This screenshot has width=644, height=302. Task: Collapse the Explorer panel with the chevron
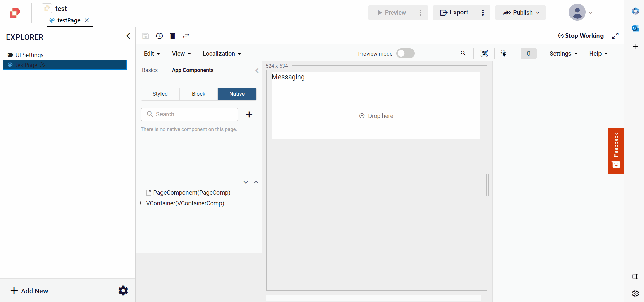[128, 36]
